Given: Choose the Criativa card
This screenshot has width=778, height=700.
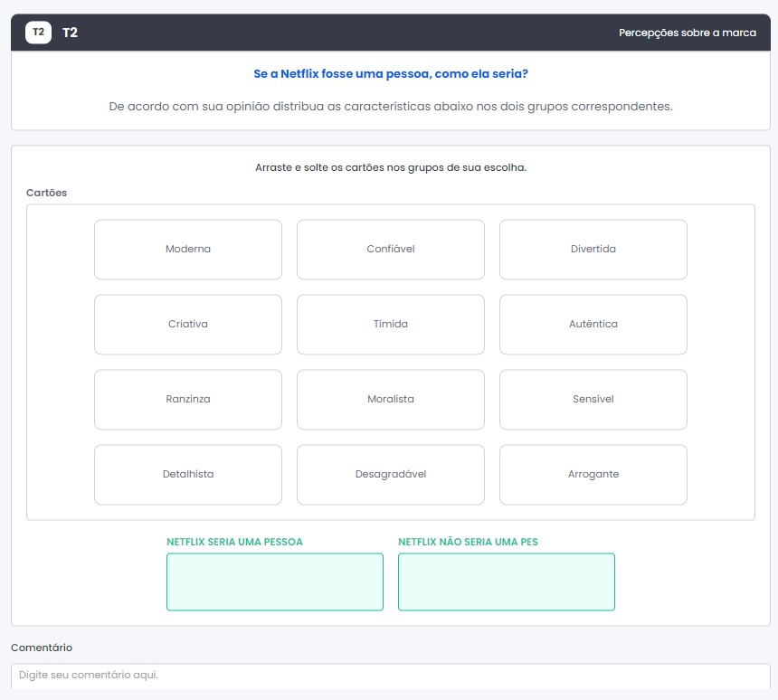Looking at the screenshot, I should coord(188,325).
